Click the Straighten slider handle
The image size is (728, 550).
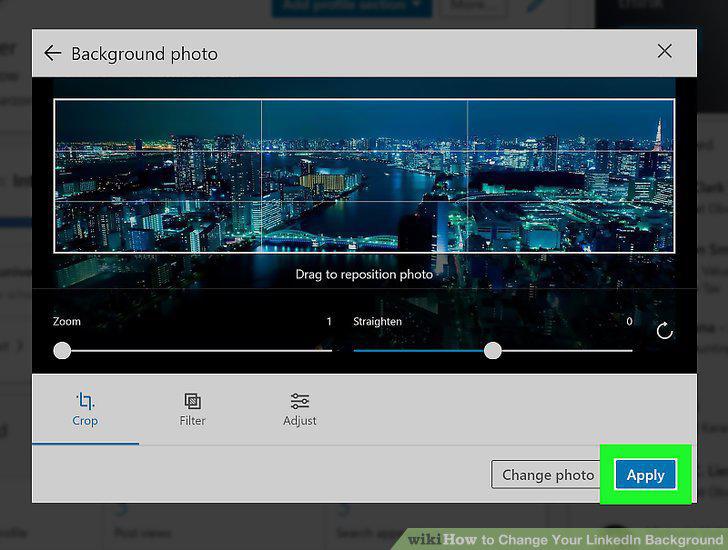click(x=493, y=350)
